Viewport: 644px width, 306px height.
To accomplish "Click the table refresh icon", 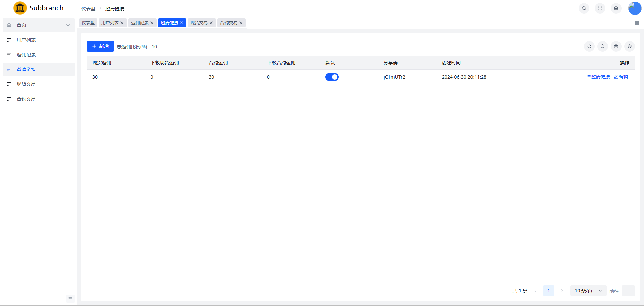I will coord(589,46).
